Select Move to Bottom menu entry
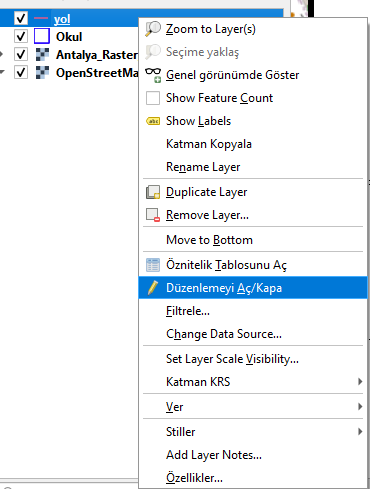 253,240
